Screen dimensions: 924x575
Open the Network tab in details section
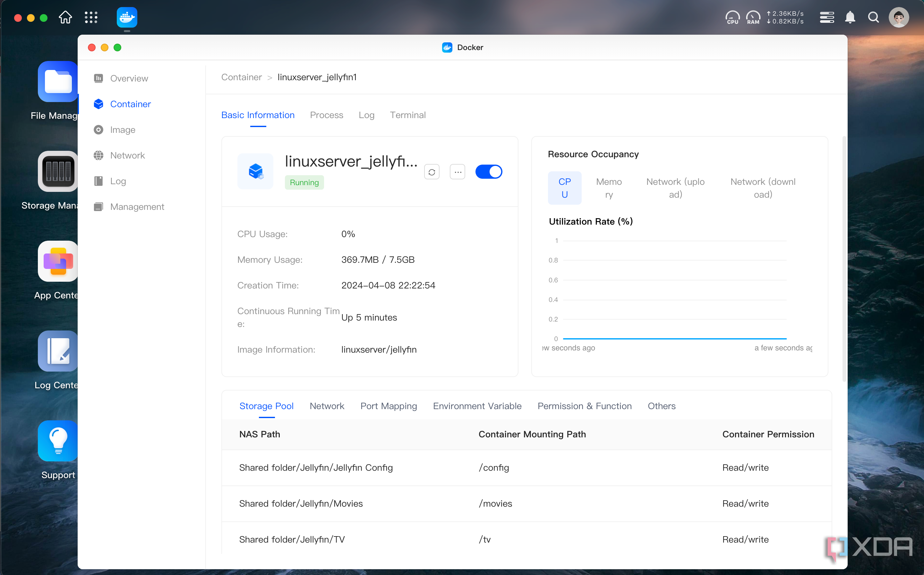pyautogui.click(x=327, y=406)
